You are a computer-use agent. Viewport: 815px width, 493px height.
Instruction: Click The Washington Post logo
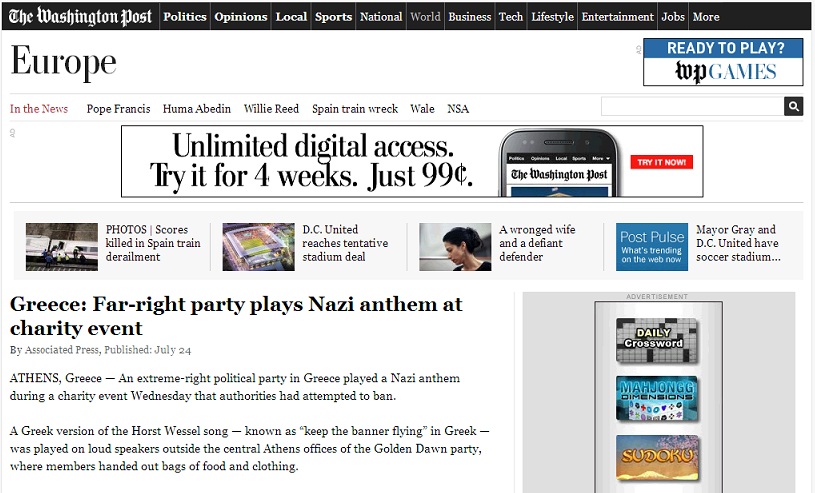click(x=80, y=17)
